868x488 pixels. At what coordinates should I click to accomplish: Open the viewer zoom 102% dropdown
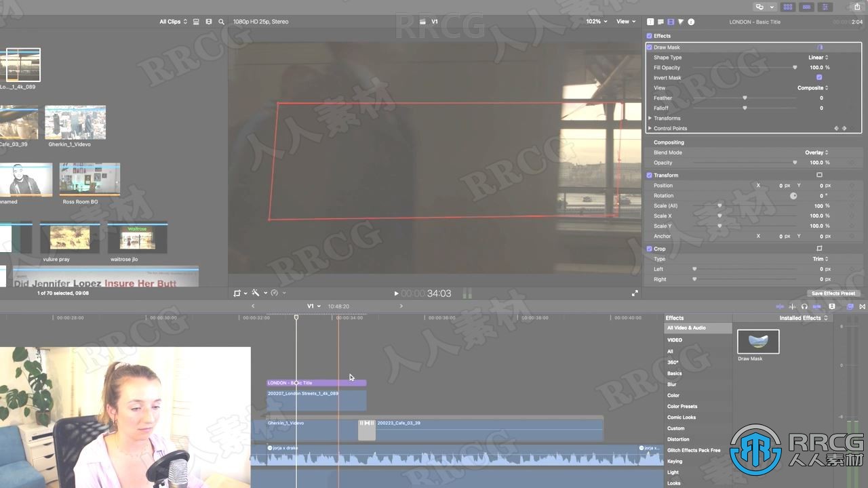[597, 22]
